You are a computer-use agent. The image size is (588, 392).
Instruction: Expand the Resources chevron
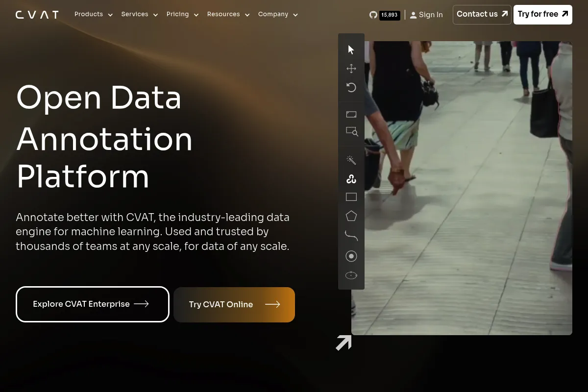(x=247, y=15)
